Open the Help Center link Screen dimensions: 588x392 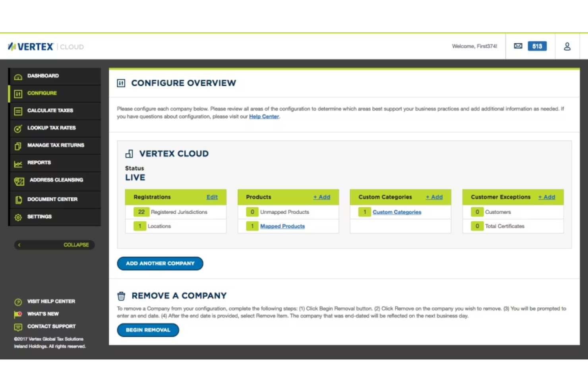pyautogui.click(x=264, y=116)
